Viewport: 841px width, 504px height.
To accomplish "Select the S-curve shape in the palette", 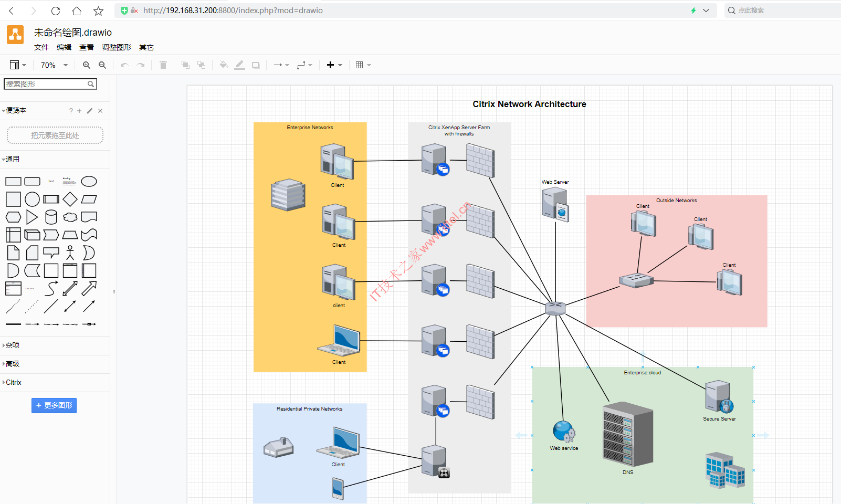I will 51,289.
